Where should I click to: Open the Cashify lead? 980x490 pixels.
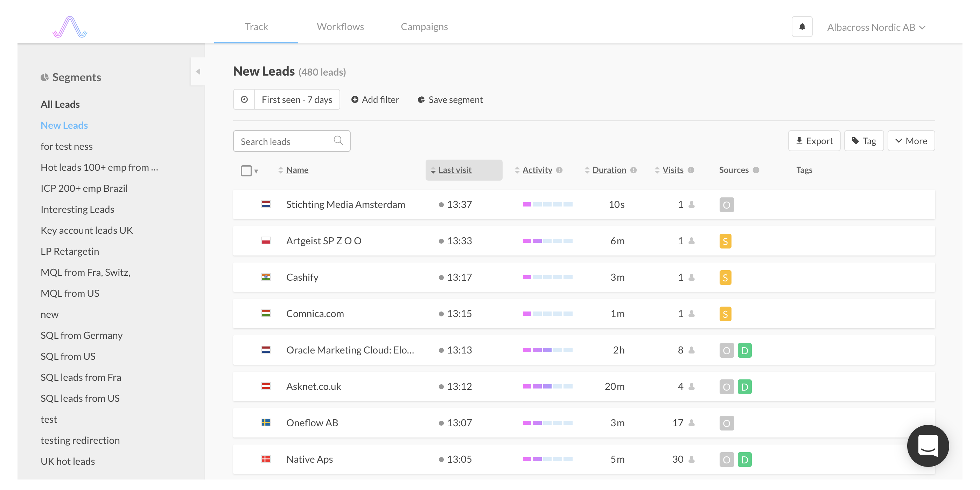pos(302,277)
